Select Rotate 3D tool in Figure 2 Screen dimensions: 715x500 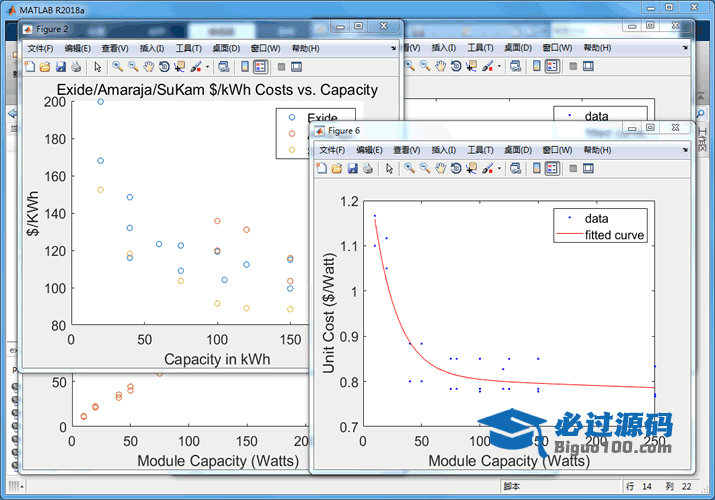pos(164,67)
